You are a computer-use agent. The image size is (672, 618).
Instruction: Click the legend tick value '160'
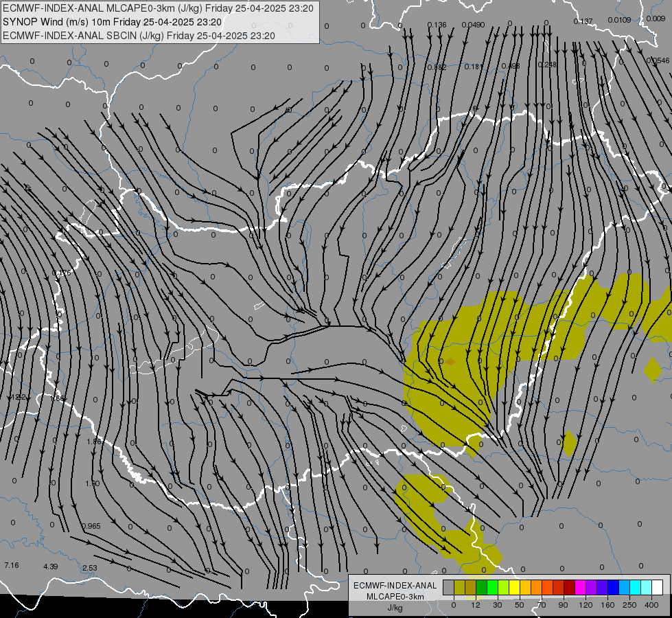(607, 605)
